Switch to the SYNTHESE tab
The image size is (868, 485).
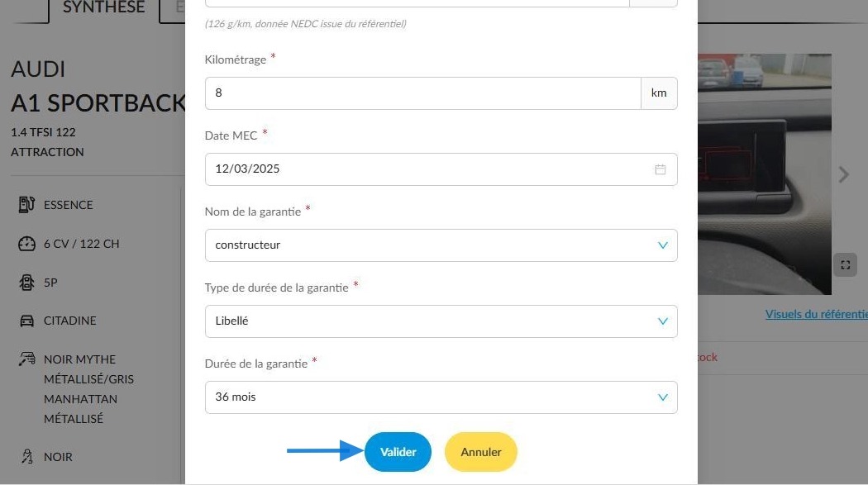[103, 7]
